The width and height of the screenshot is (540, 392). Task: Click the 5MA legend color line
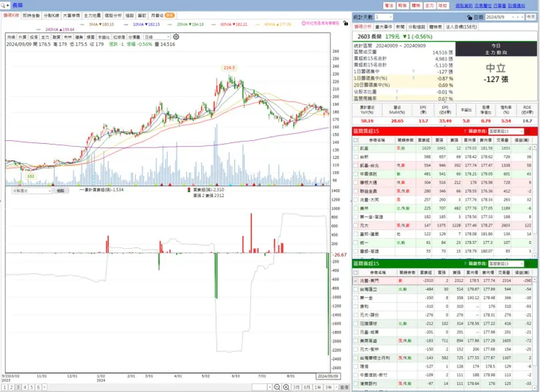82,25
